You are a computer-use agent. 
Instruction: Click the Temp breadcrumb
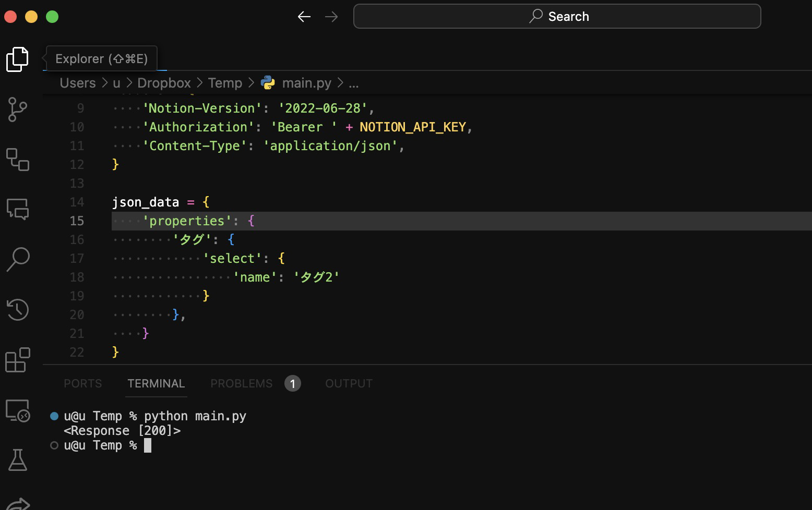[x=225, y=83]
